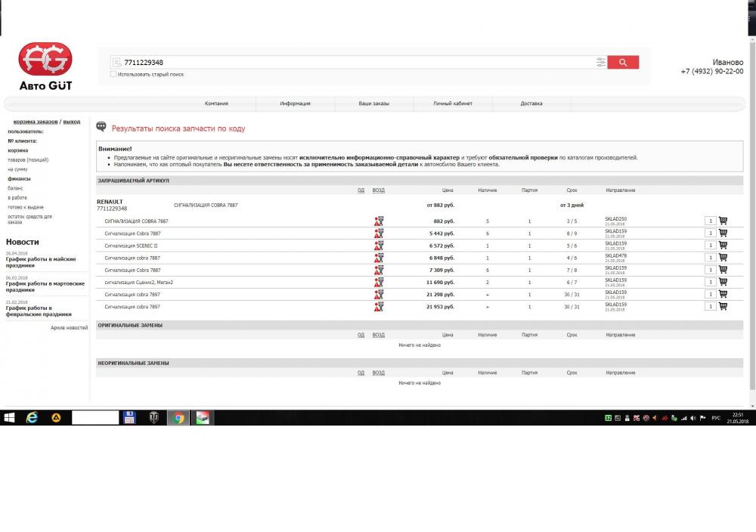Screen dimensions: 756x532
Task: Open the Информация menu
Action: (x=295, y=104)
